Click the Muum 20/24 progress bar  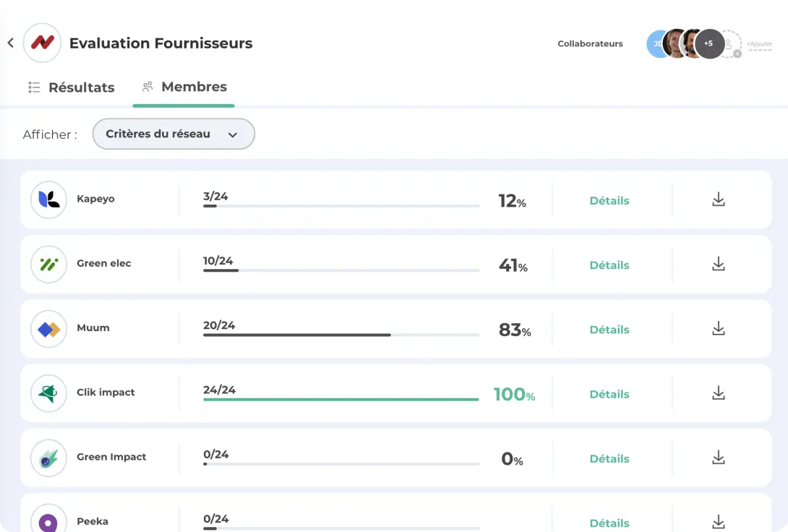[x=341, y=335]
